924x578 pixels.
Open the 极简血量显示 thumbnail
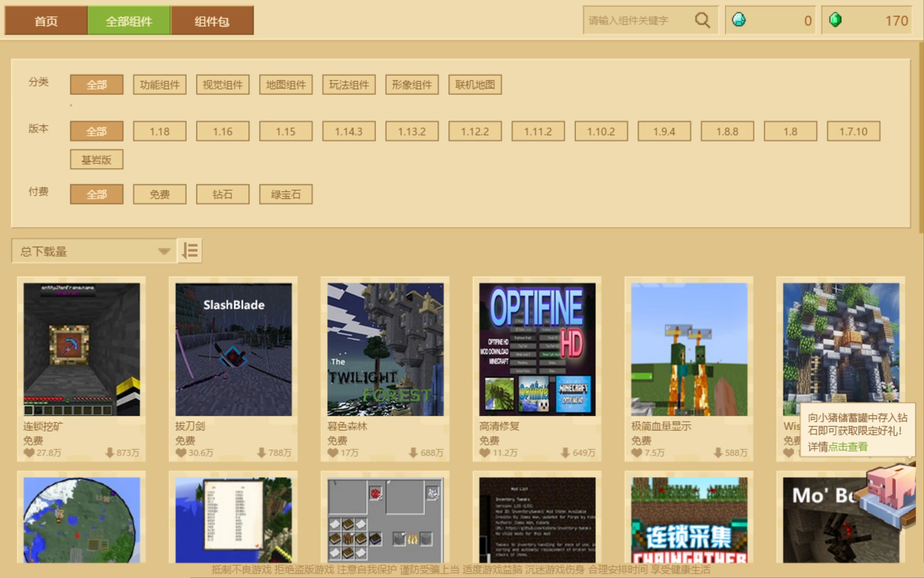[689, 349]
